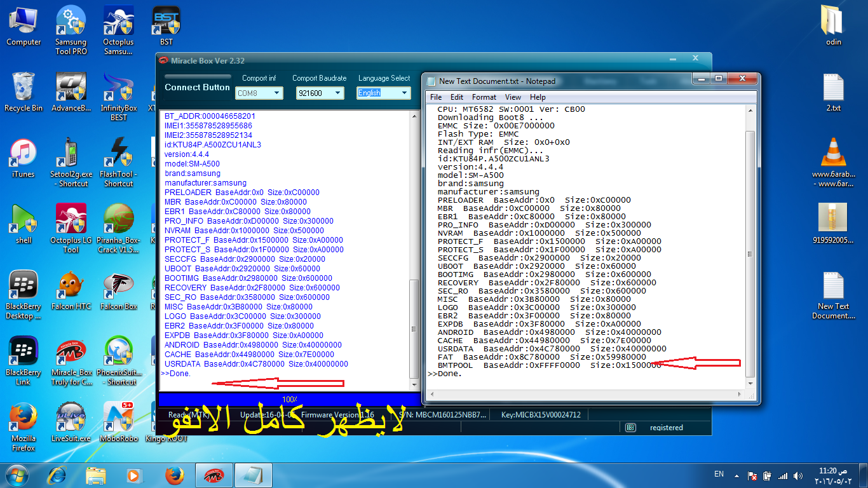Open the Miracle Box desktop shortcut
Screen dimensions: 868x488
[x=71, y=360]
